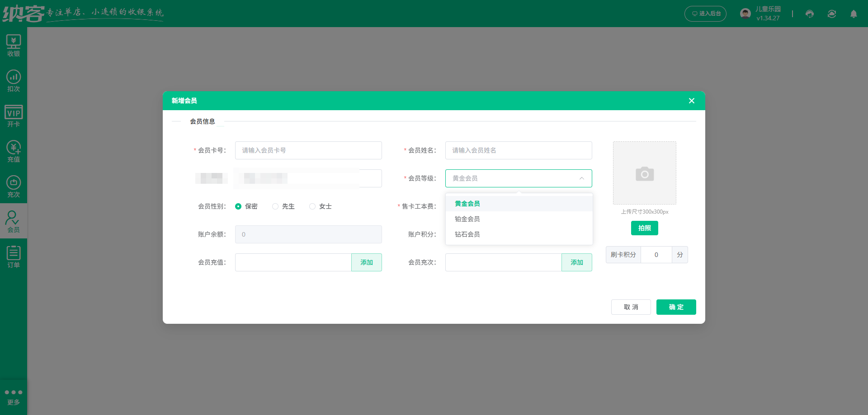Collapse the 会员等级 dropdown
This screenshot has height=415, width=868.
582,178
